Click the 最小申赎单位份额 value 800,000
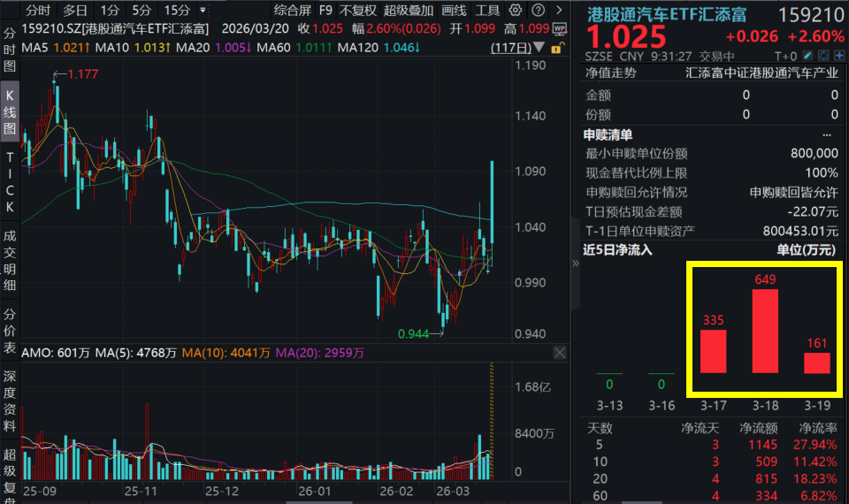The height and width of the screenshot is (504, 849). coord(815,153)
